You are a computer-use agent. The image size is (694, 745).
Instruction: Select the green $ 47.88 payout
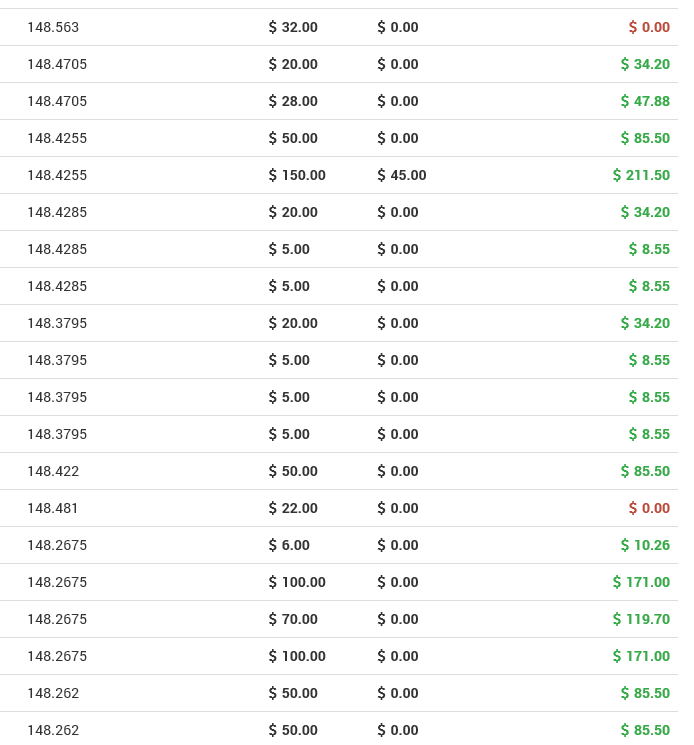(x=645, y=101)
